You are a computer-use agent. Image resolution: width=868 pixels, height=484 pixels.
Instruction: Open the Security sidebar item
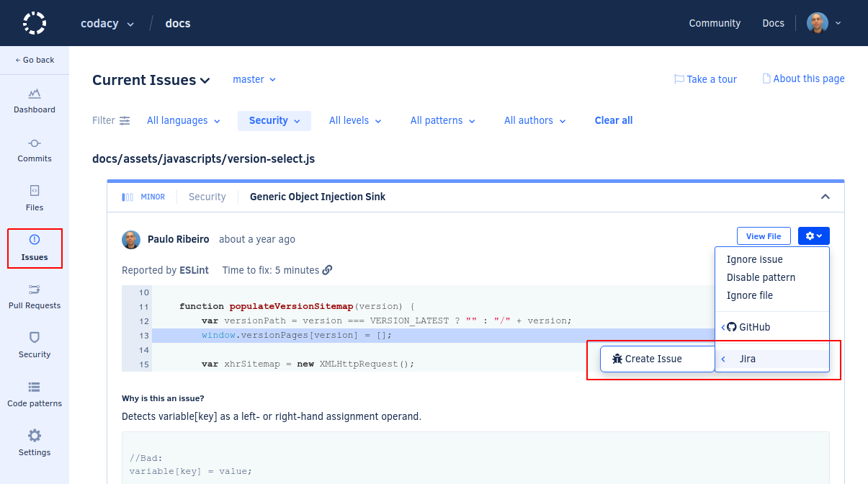(x=35, y=346)
